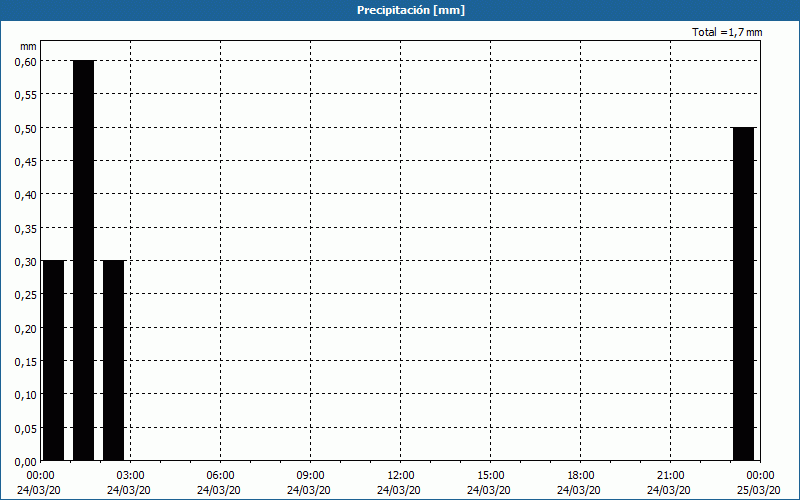Click the 12:00 time axis label
The height and width of the screenshot is (500, 800).
click(401, 476)
